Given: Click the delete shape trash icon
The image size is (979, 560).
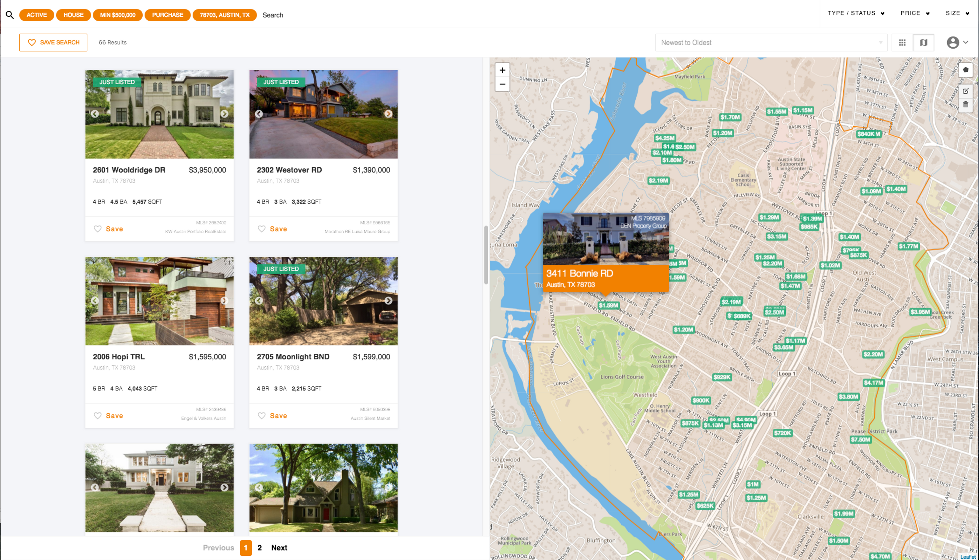Looking at the screenshot, I should 965,105.
